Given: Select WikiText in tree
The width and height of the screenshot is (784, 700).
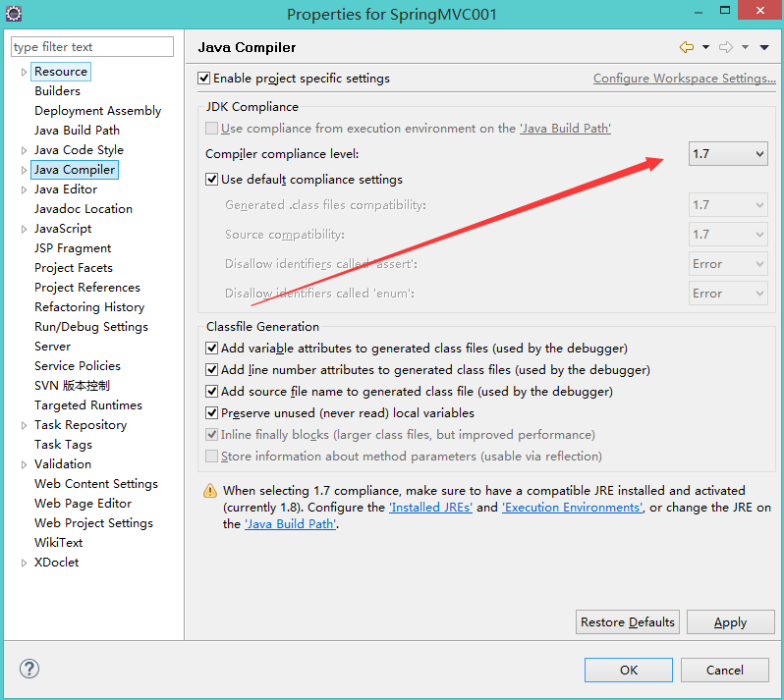Looking at the screenshot, I should [59, 543].
